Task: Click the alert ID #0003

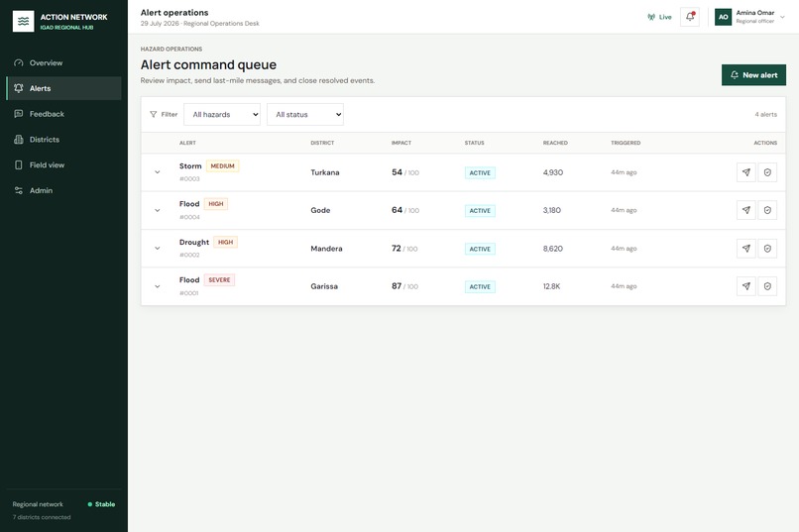Action: (189, 179)
